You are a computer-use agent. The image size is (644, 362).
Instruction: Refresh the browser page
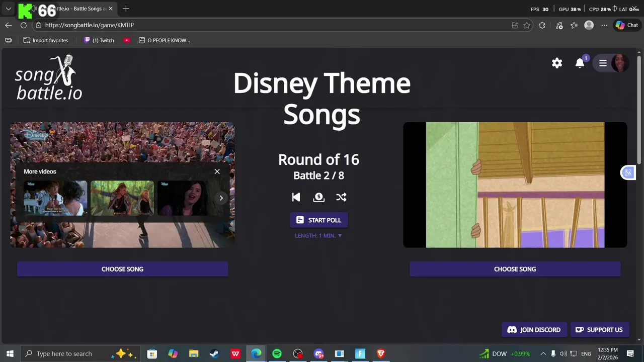click(x=24, y=25)
